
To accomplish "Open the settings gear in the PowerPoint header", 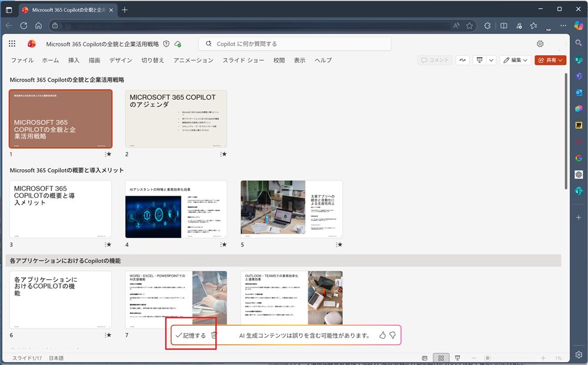I will coord(540,43).
